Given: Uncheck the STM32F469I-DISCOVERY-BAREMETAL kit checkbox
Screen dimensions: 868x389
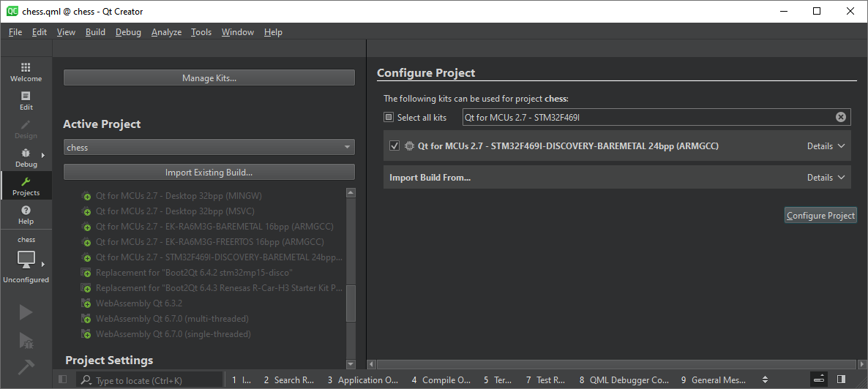Looking at the screenshot, I should pyautogui.click(x=394, y=146).
